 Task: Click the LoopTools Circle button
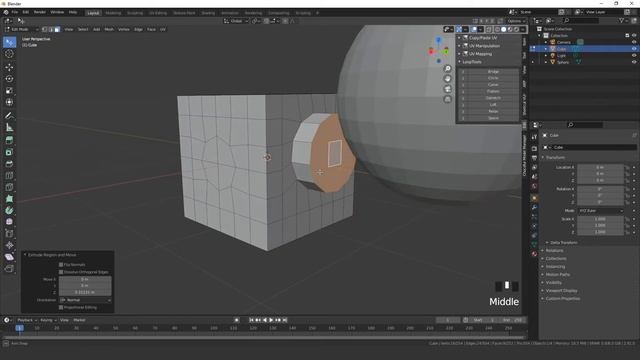493,78
